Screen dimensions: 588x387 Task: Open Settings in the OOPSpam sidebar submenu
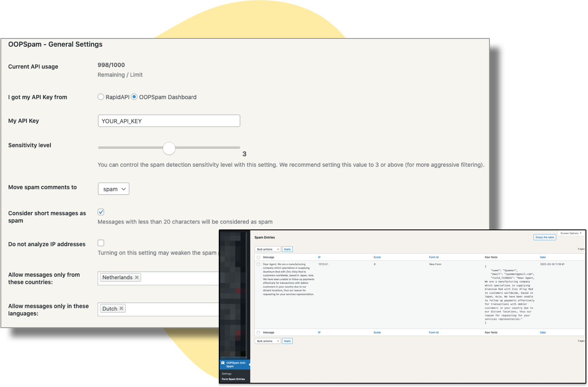click(x=227, y=374)
